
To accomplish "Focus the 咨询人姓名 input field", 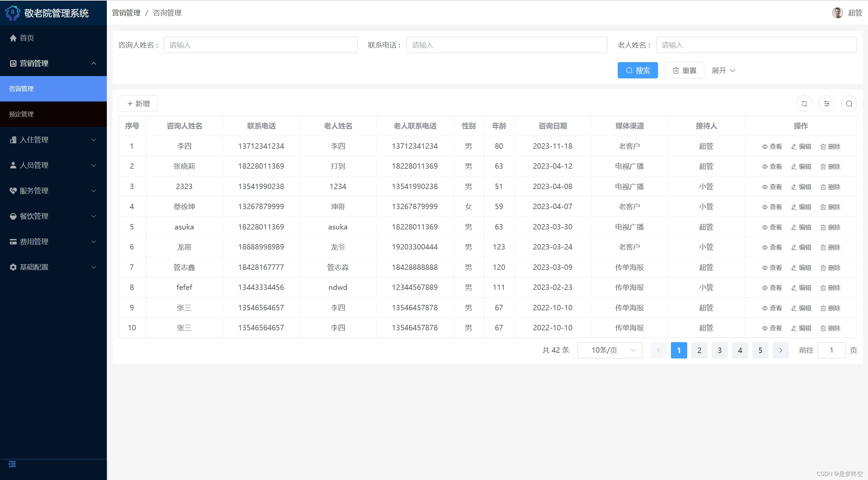I will [261, 45].
